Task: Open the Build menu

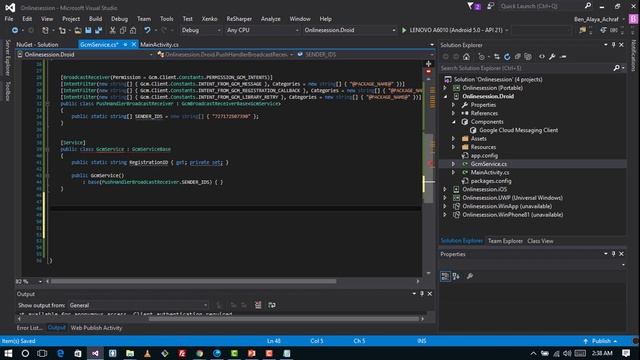Action: point(95,19)
